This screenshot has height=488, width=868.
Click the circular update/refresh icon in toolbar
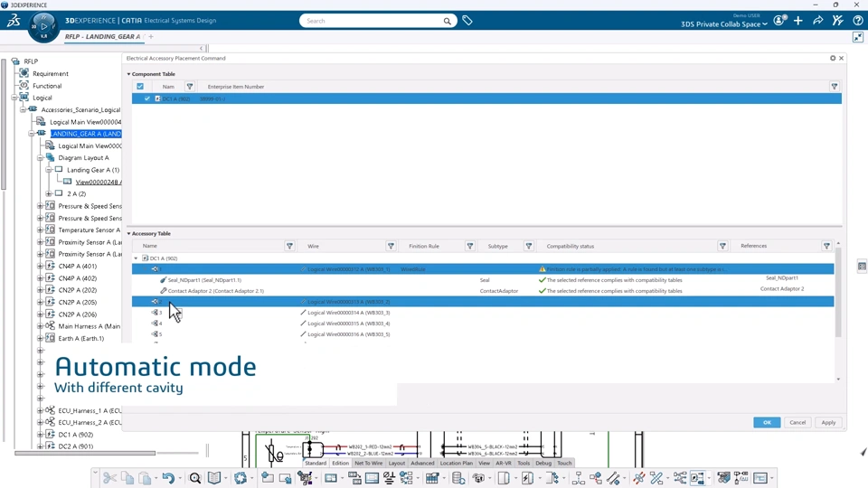tap(241, 477)
